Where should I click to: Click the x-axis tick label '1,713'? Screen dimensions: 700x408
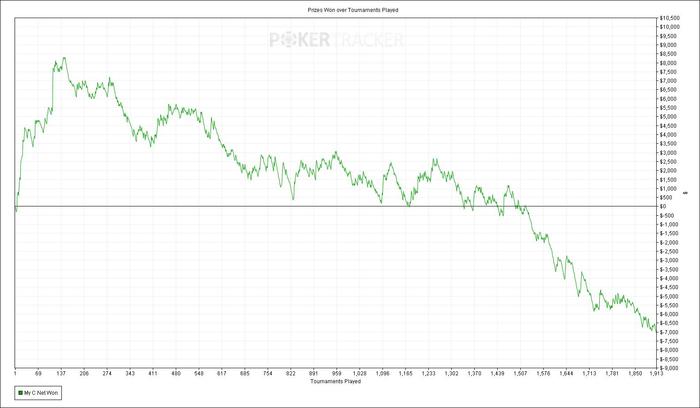590,373
